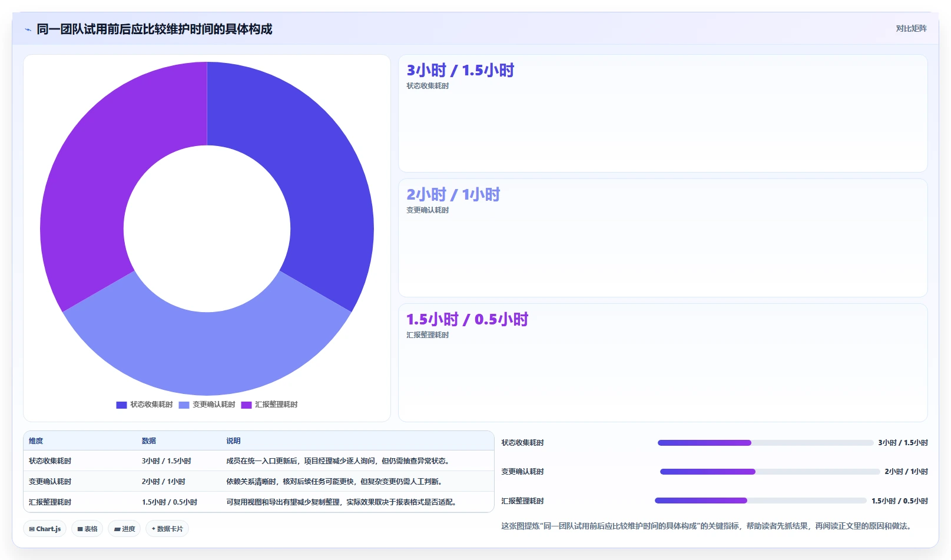This screenshot has width=951, height=560.
Task: Open the 1.5小时 / 0.5小时 data card
Action: click(x=662, y=363)
